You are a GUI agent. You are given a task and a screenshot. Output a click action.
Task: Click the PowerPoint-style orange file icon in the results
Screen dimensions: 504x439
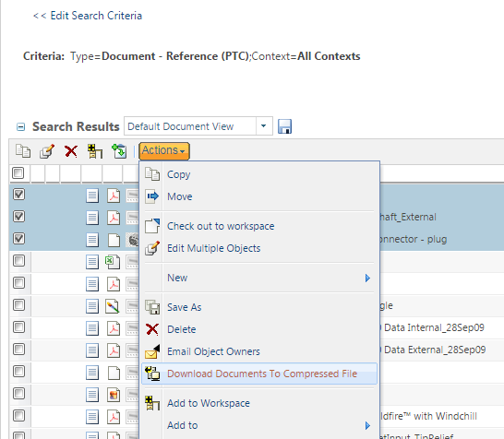pyautogui.click(x=114, y=395)
